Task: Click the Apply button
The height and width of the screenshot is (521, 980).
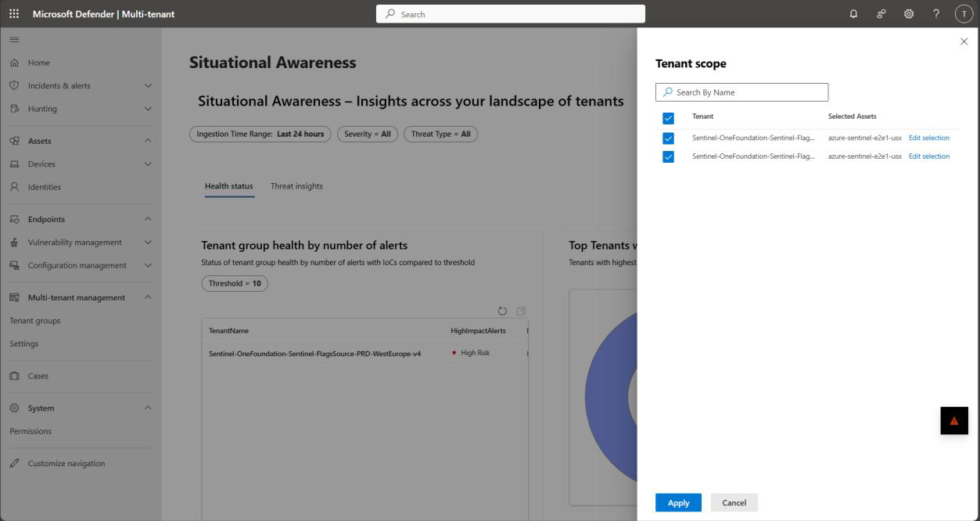Action: coord(678,503)
